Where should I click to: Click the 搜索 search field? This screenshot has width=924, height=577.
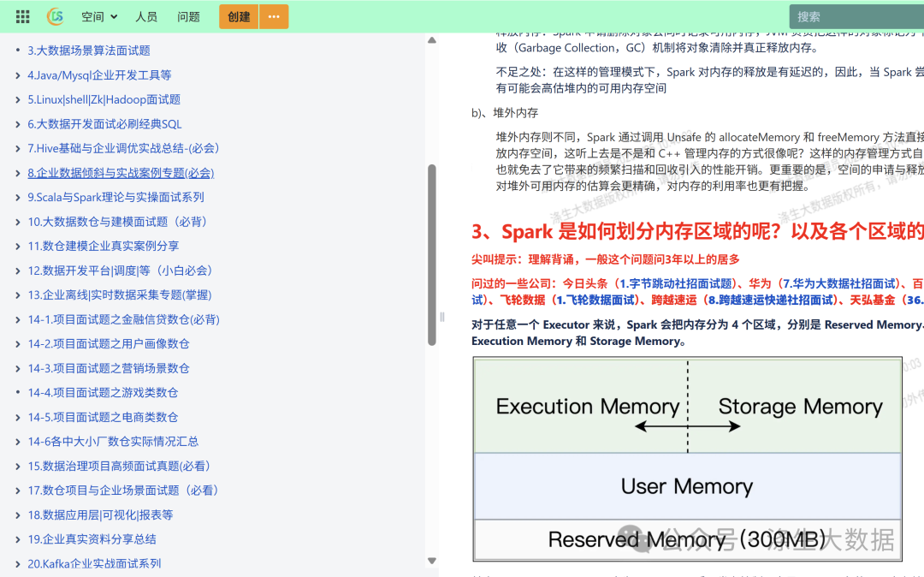pyautogui.click(x=856, y=15)
